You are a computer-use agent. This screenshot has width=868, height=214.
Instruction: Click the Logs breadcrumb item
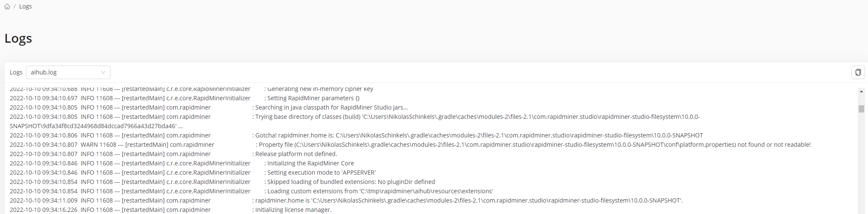click(x=25, y=6)
